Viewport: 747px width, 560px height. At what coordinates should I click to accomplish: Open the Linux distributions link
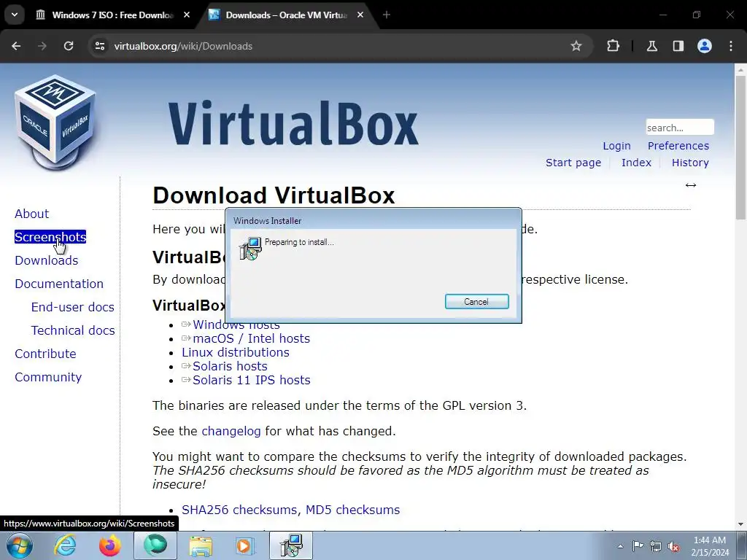[236, 352]
